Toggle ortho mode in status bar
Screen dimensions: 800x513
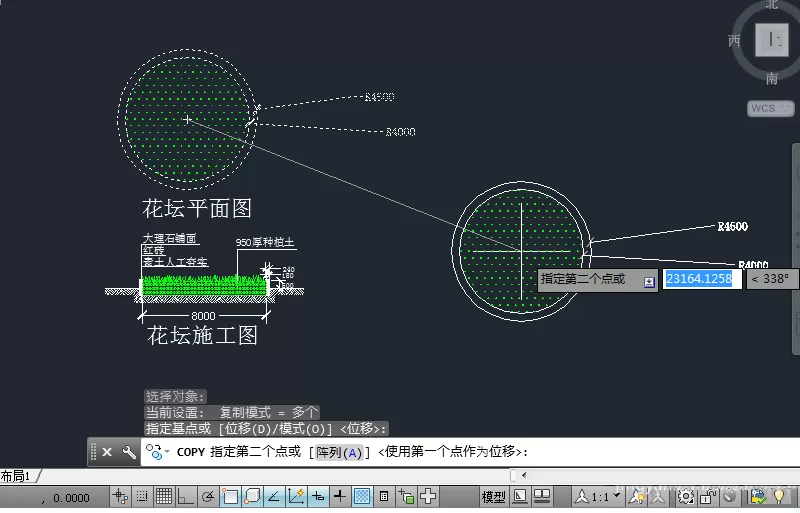point(186,496)
